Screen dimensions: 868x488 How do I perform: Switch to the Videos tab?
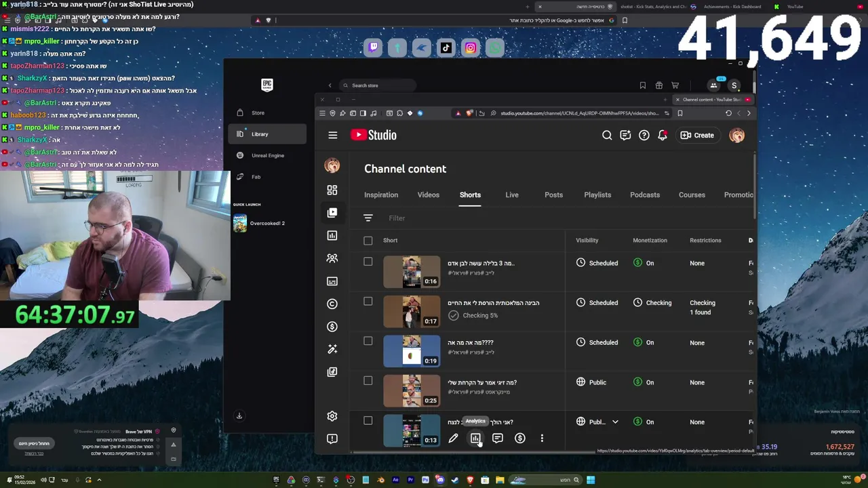[429, 195]
